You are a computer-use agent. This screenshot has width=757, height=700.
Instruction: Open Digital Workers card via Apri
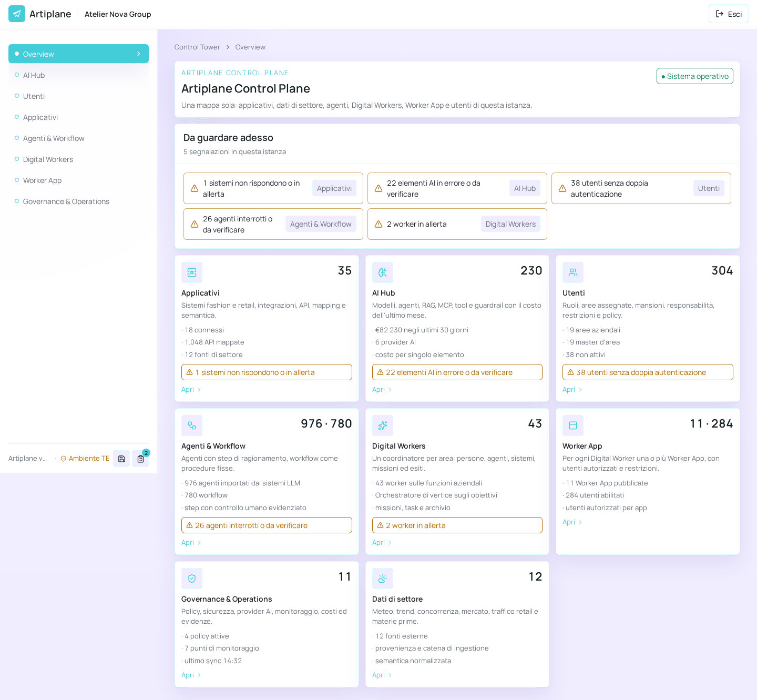coord(382,543)
